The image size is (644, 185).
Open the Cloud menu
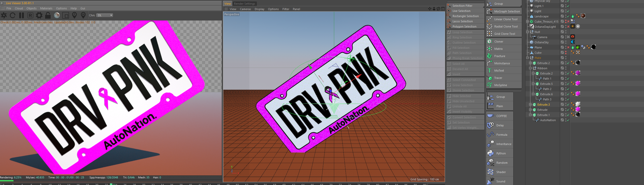[19, 8]
